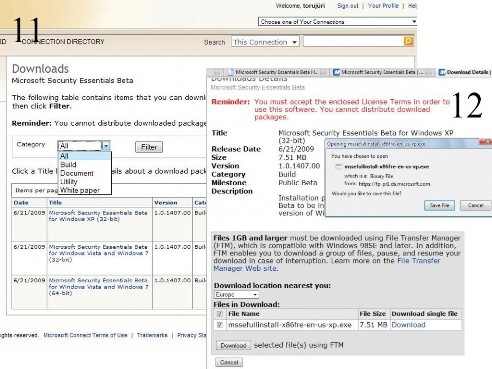Open the Windows Vista and Windows 7 (64-bit) download link

(98, 287)
